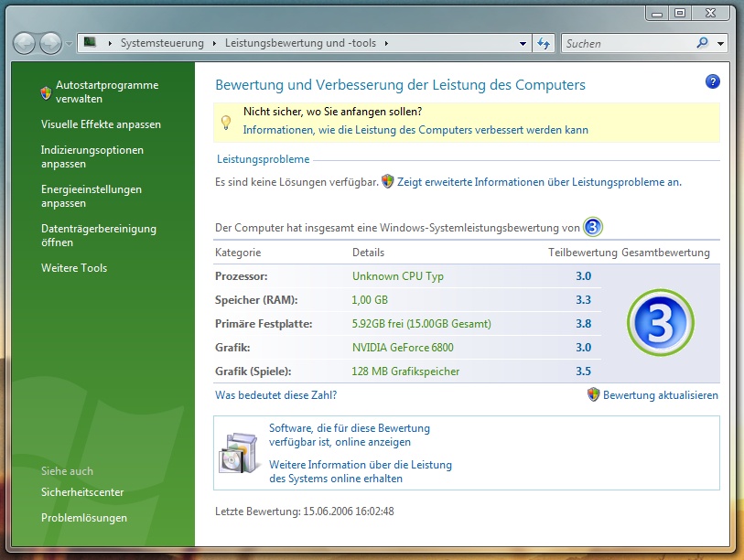Open recent pages dropdown next to Forward button
This screenshot has width=744, height=560.
(x=70, y=44)
